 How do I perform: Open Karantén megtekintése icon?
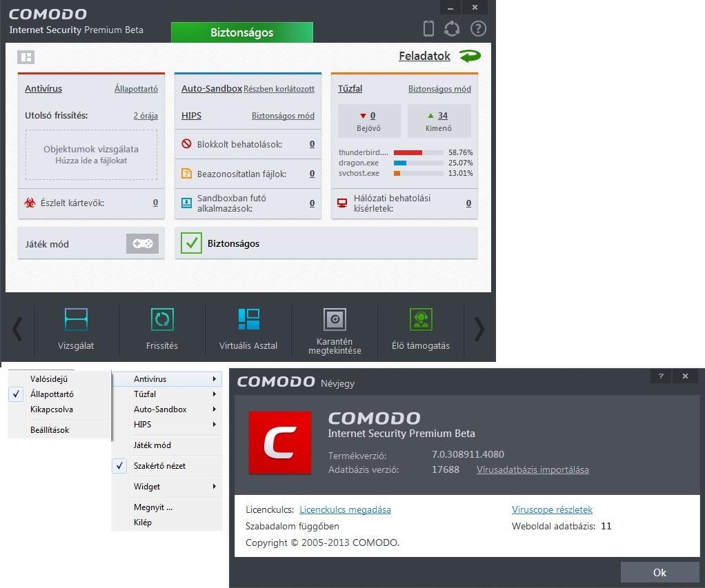tap(335, 319)
